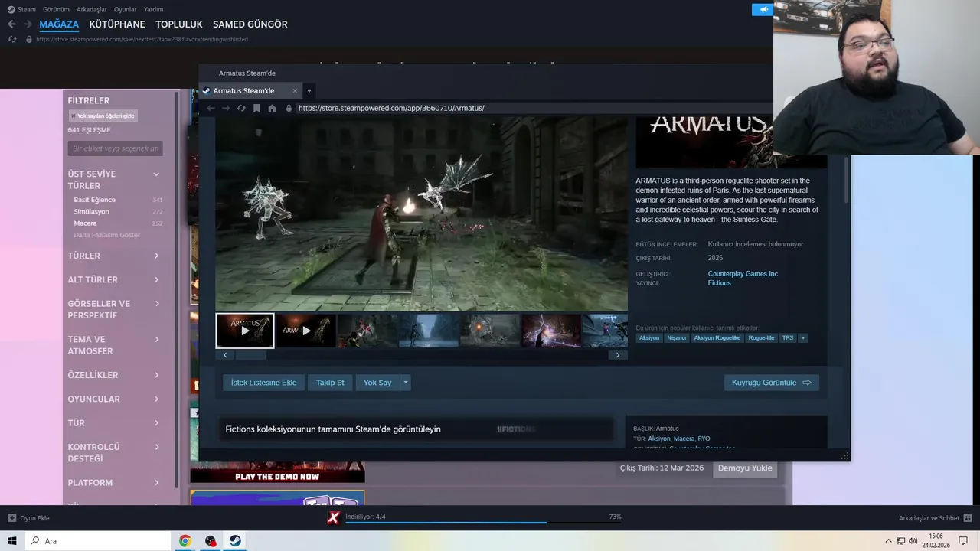Click the taskbar volume icon

pyautogui.click(x=913, y=541)
